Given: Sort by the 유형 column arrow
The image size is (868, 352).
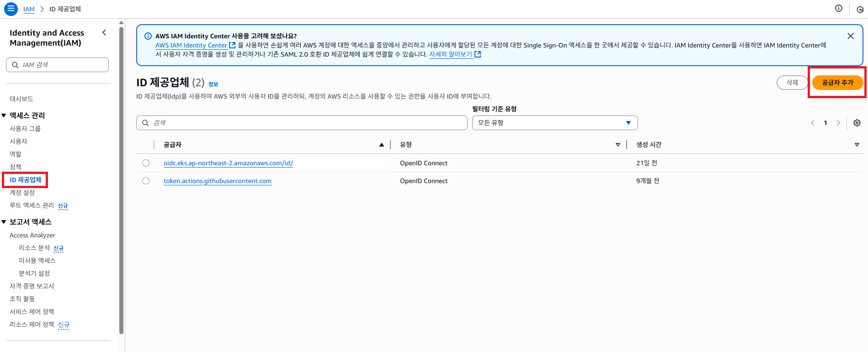Looking at the screenshot, I should coord(618,145).
